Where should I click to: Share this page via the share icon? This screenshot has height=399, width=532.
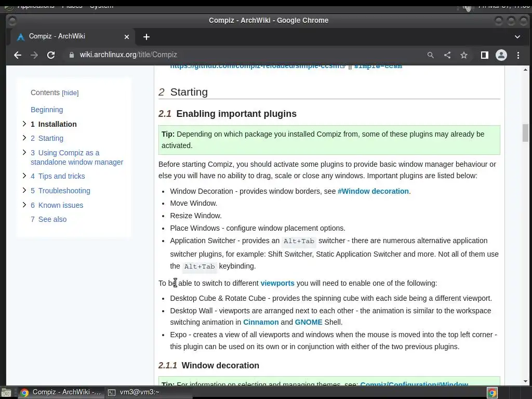447,55
